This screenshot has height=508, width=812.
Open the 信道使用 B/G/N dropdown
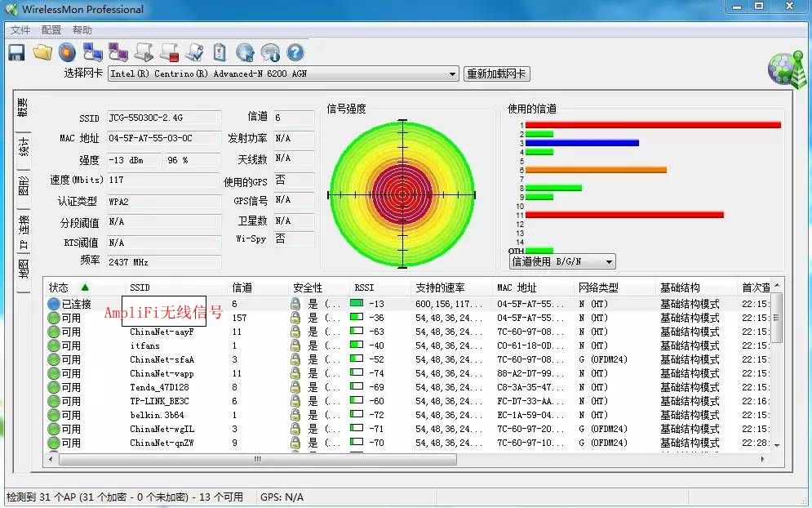(607, 261)
